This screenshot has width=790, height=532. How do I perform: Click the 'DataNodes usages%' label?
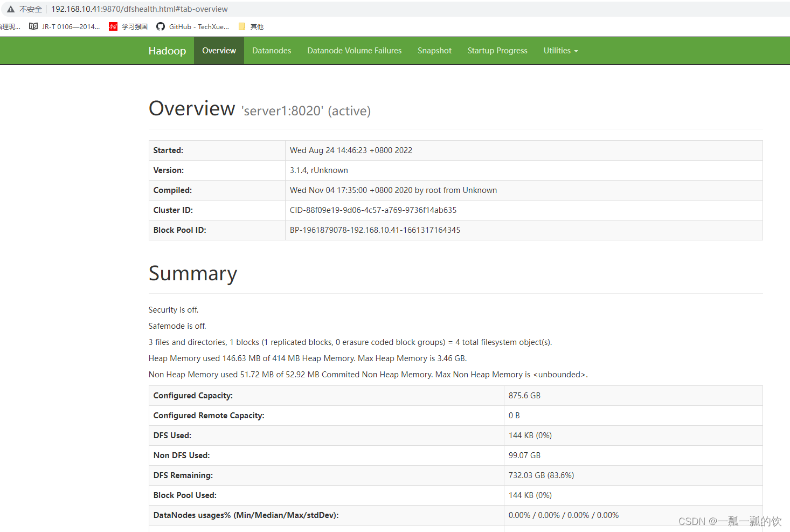(246, 515)
